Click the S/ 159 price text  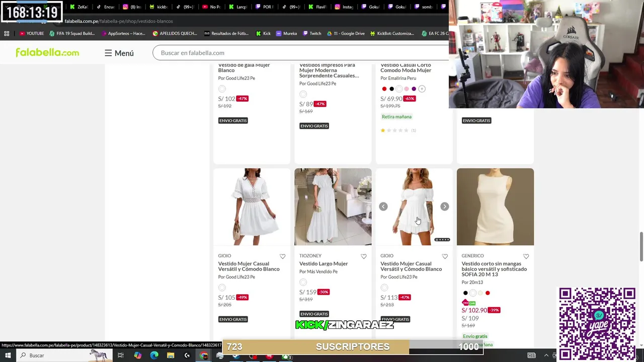coord(308,292)
